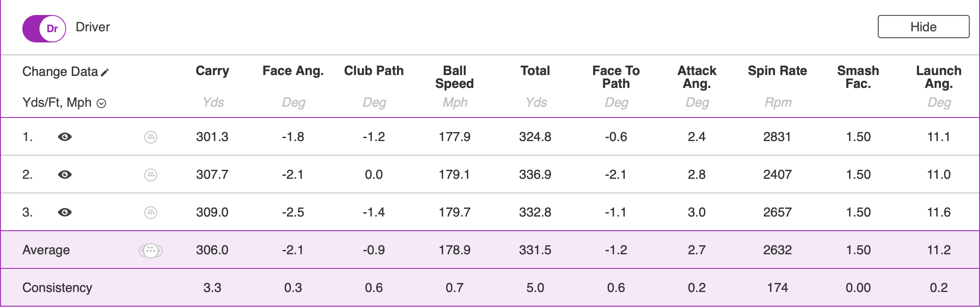Click the Change Data pencil icon

pos(105,72)
